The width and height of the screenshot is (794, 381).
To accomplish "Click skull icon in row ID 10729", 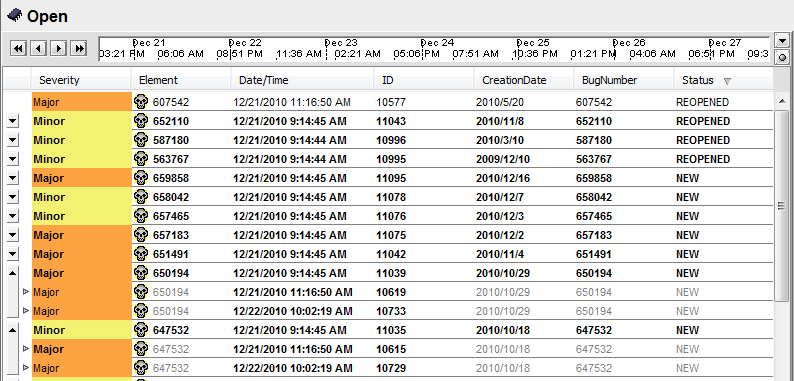I will coord(141,368).
